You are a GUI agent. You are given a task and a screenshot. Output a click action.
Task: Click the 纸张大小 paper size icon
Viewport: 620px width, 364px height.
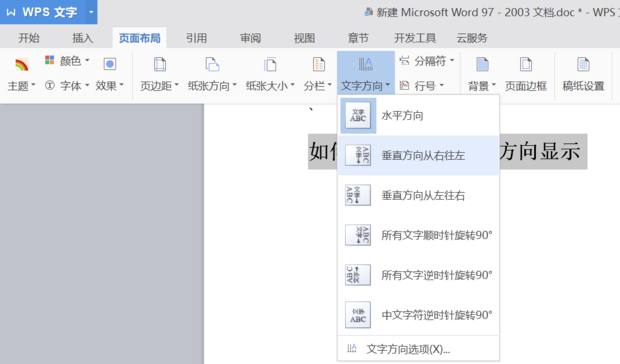pos(270,64)
